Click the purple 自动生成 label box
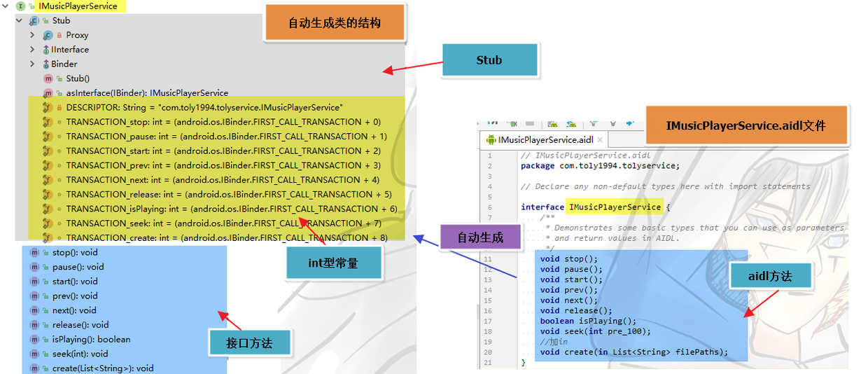 point(480,238)
